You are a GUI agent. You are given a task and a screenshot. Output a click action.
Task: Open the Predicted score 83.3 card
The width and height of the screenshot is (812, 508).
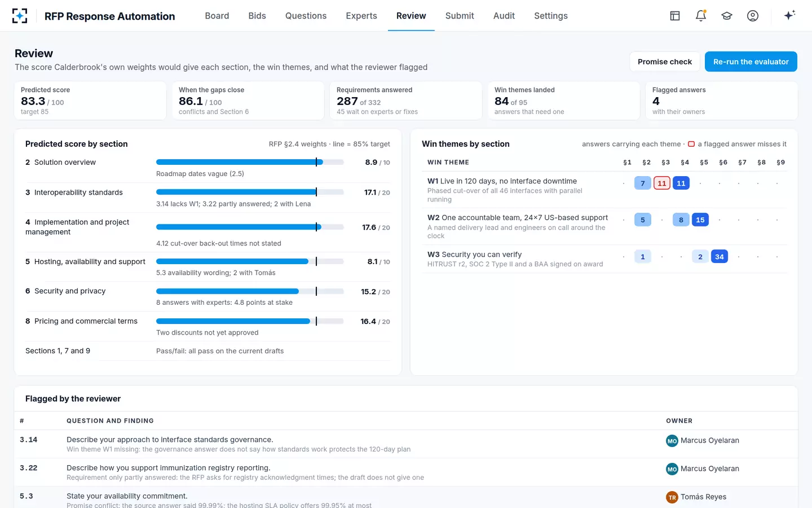coord(90,100)
